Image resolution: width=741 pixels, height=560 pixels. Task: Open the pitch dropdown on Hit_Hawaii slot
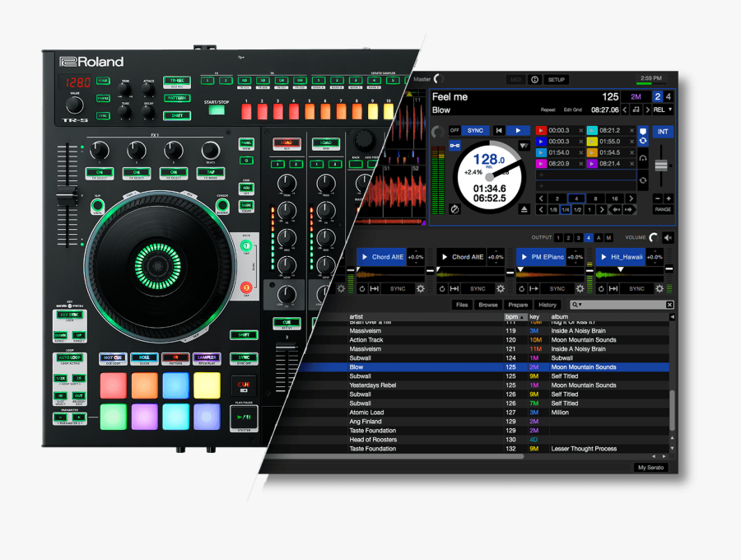654,256
